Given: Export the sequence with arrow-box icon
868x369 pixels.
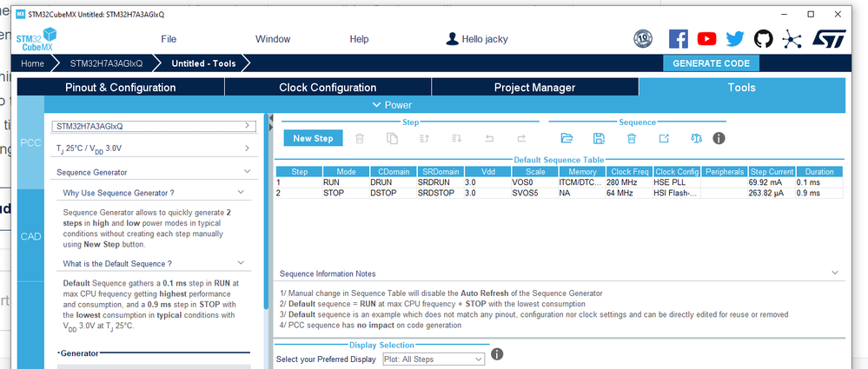Looking at the screenshot, I should click(x=664, y=138).
